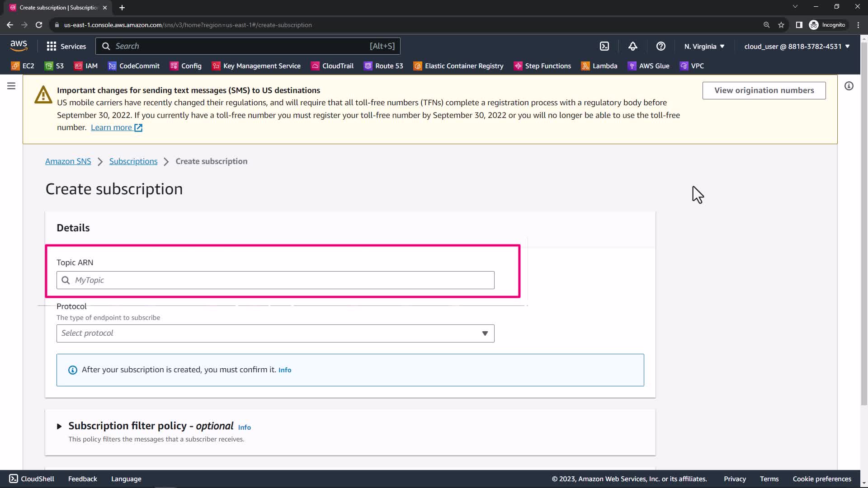Click the AWS logo home icon
Image resolution: width=868 pixels, height=488 pixels.
point(19,46)
